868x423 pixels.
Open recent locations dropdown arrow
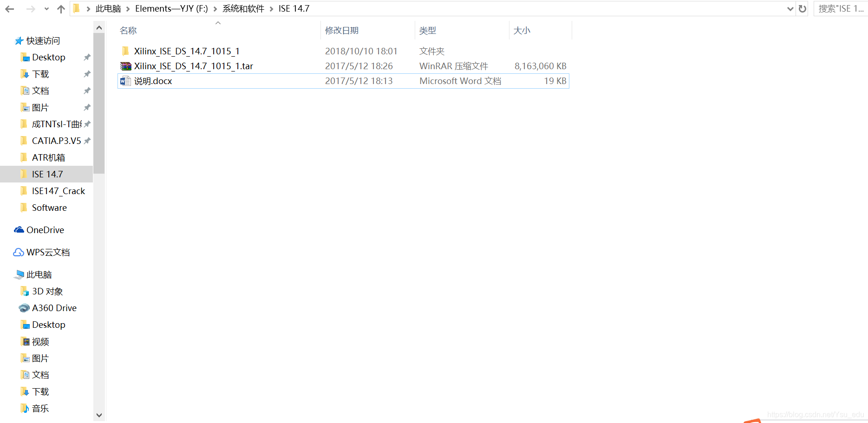point(46,9)
